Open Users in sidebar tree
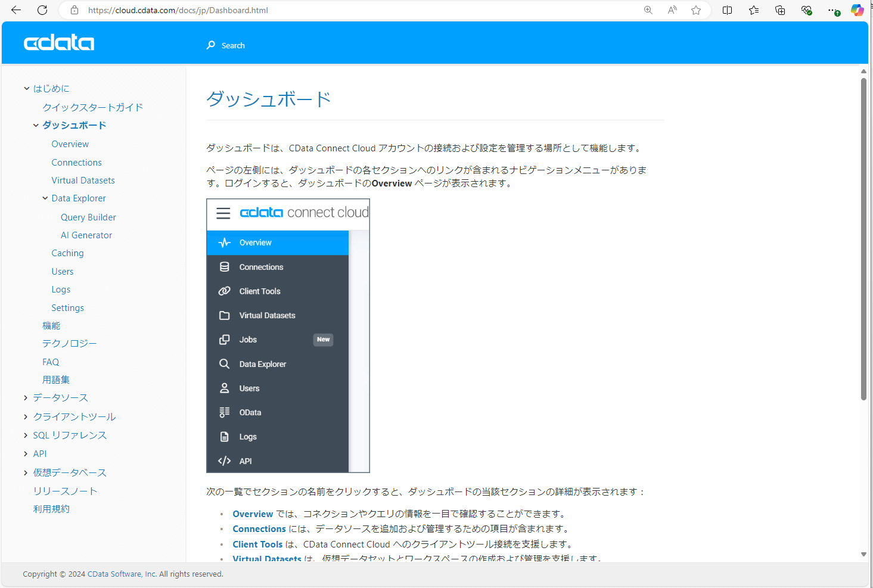Screen dimensions: 873x588 [63, 272]
